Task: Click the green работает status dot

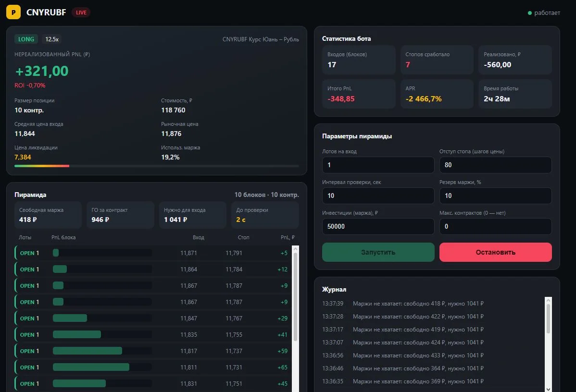Action: pos(530,13)
